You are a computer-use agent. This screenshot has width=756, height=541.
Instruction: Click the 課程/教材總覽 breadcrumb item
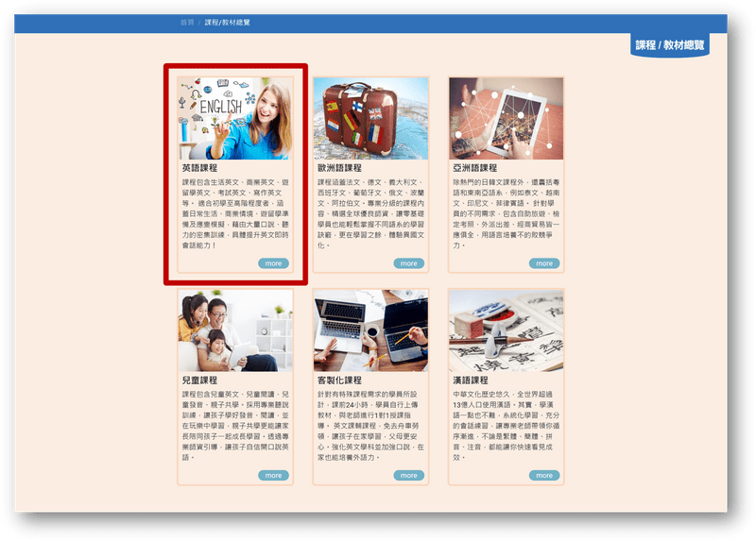pyautogui.click(x=229, y=23)
